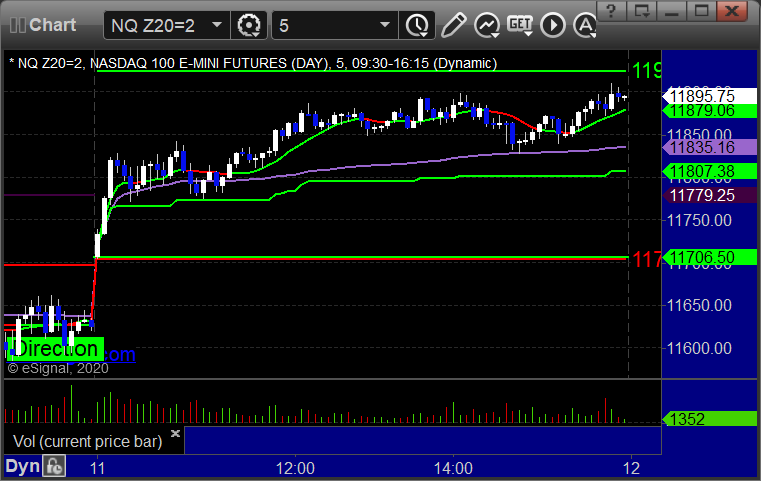Image resolution: width=761 pixels, height=481 pixels.
Task: Click the Vol (current price bar) label
Action: pos(87,441)
